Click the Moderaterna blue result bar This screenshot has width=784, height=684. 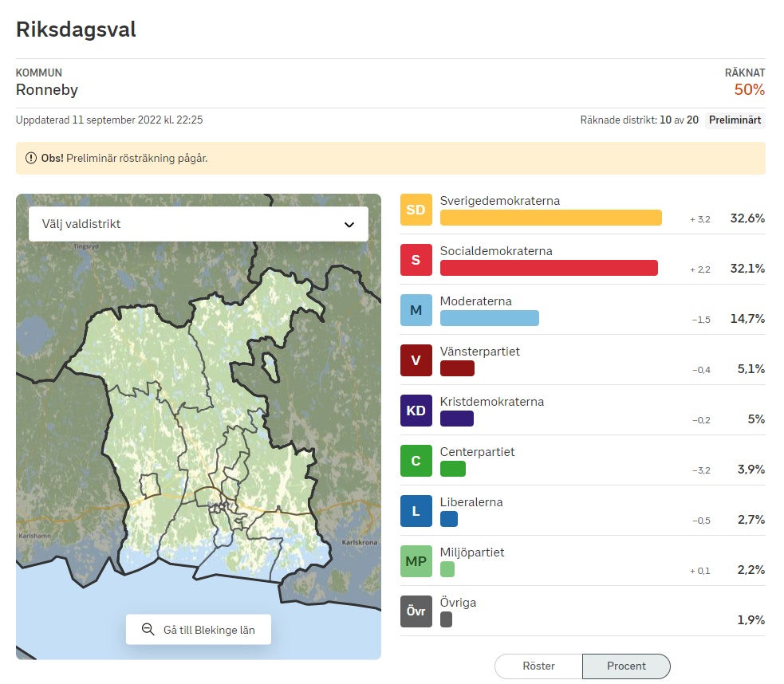coord(489,318)
